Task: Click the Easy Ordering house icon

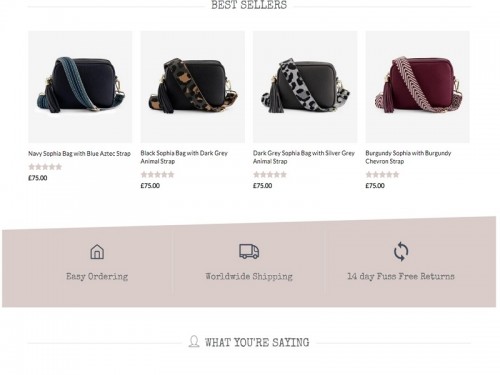Action: coord(97,252)
